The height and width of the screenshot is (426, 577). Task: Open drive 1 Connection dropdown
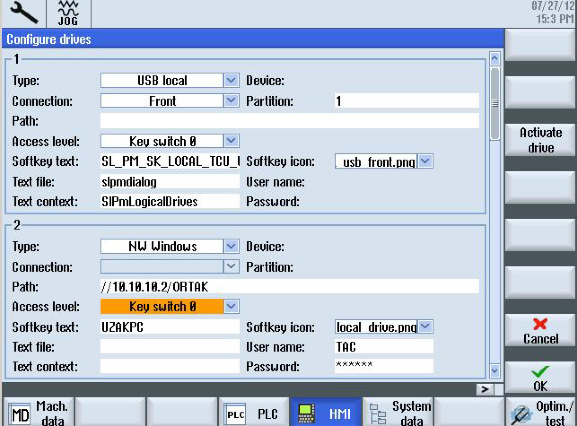(x=231, y=101)
